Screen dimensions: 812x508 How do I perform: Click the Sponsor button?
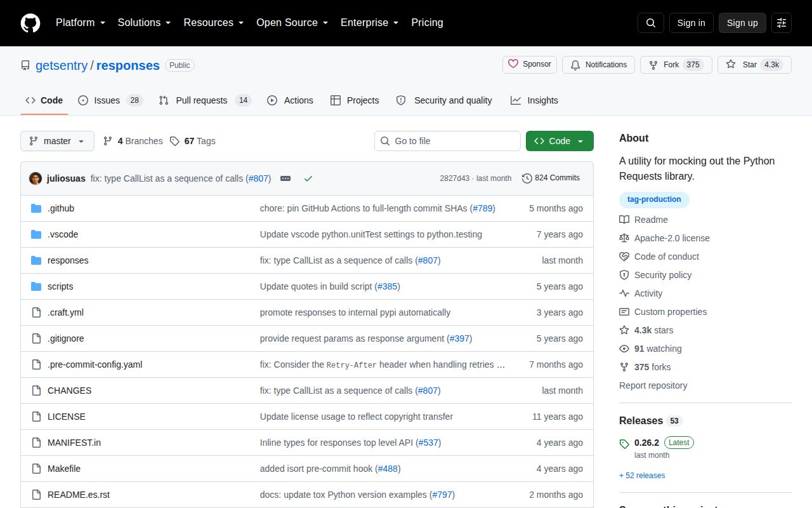pyautogui.click(x=530, y=65)
